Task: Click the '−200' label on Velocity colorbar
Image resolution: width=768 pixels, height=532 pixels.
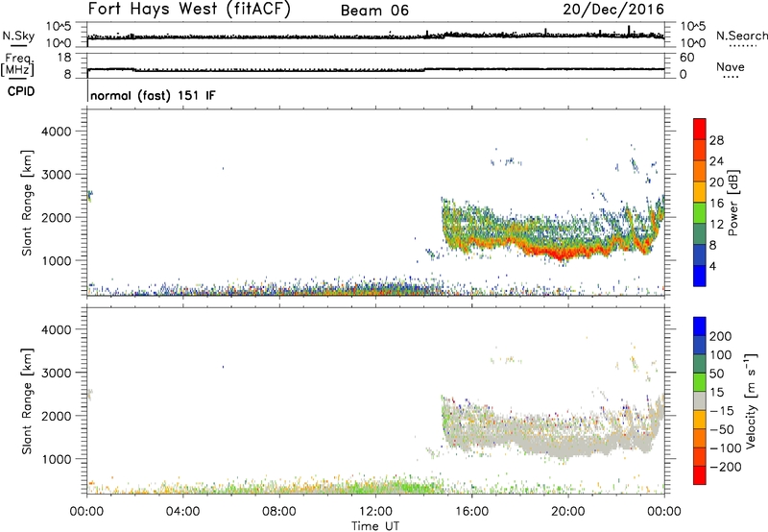Action: pyautogui.click(x=726, y=467)
